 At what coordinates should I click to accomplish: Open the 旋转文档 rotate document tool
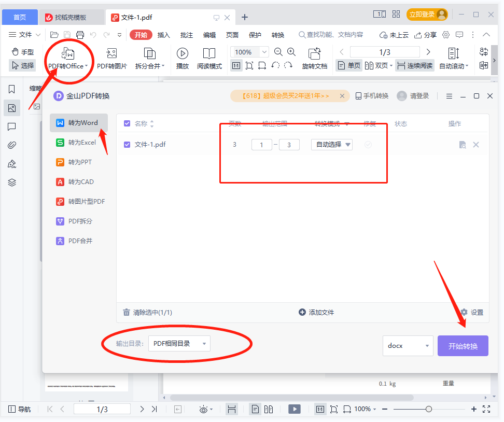point(315,59)
